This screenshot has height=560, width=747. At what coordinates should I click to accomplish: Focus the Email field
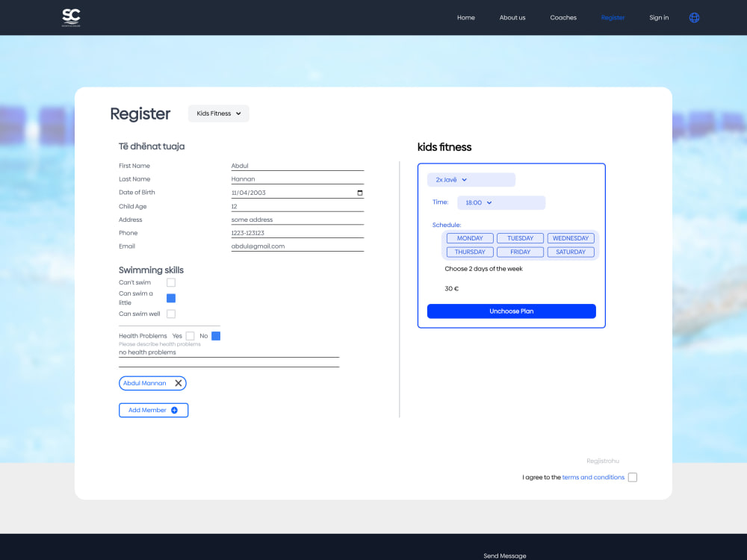[x=297, y=246]
